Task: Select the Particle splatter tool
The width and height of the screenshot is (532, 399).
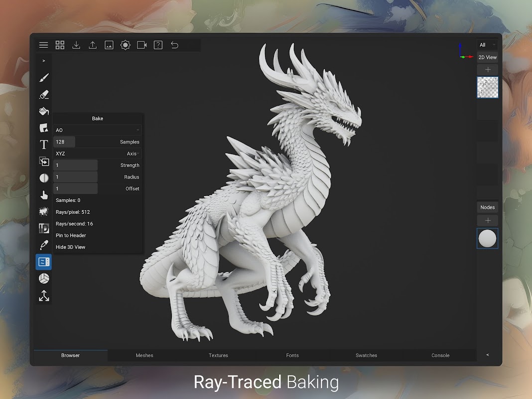Action: click(44, 211)
